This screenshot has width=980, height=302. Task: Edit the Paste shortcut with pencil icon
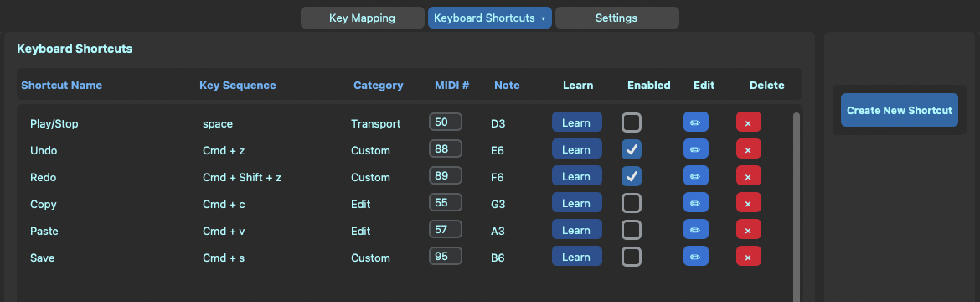click(695, 230)
